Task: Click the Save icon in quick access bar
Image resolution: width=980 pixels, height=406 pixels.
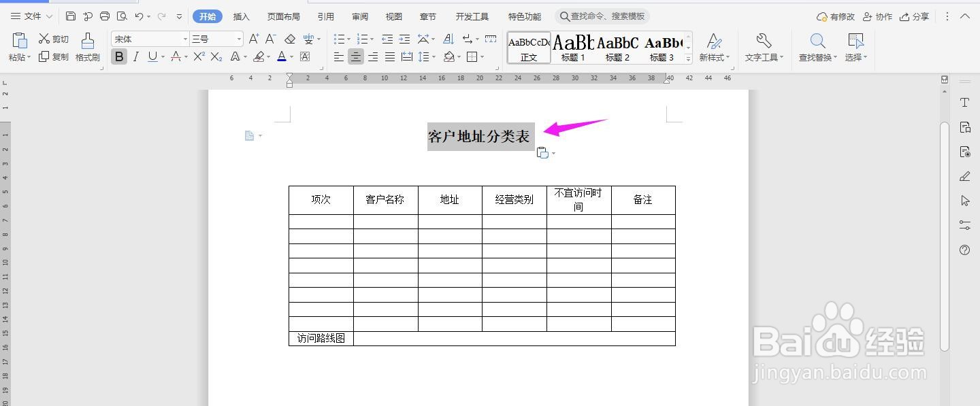Action: (x=71, y=16)
